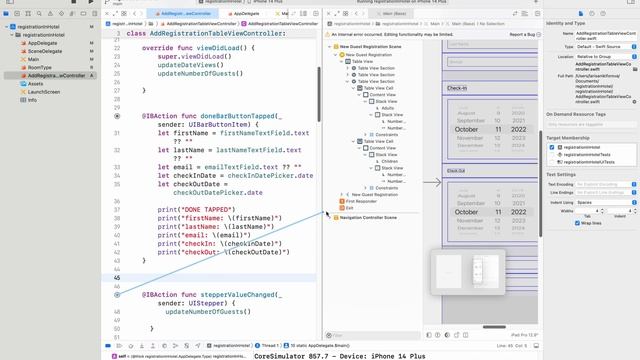Open the Line Endings dropdown
Screen dimensions: 640x360
606,192
